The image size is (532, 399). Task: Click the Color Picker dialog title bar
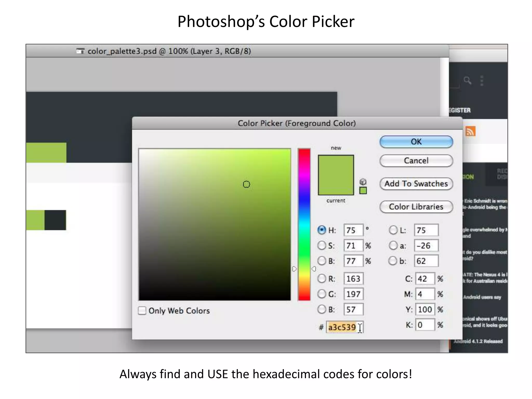tap(297, 123)
